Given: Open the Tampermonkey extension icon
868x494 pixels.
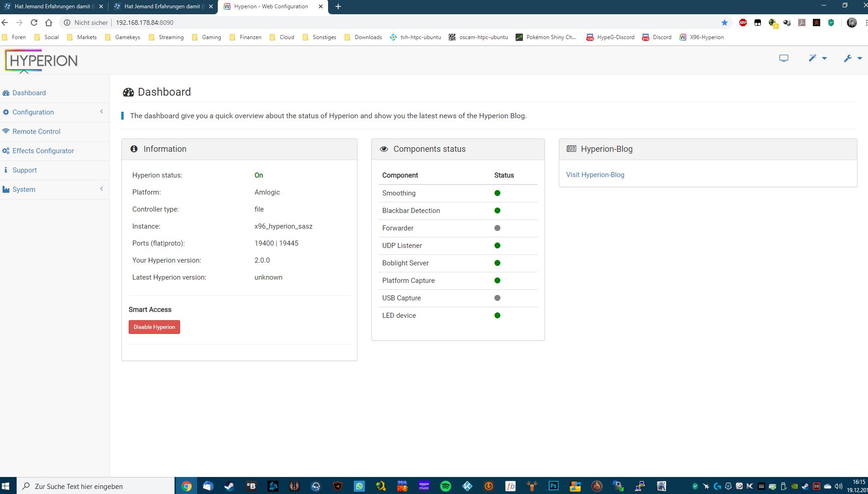Looking at the screenshot, I should [758, 23].
